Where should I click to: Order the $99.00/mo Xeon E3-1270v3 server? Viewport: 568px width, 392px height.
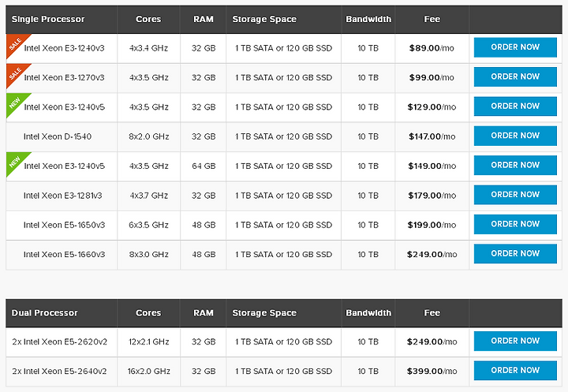515,77
